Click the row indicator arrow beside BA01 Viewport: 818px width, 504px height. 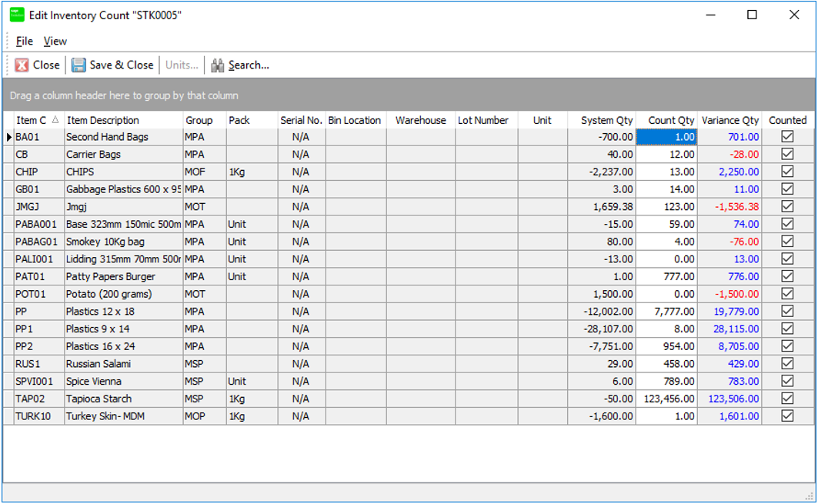click(8, 137)
